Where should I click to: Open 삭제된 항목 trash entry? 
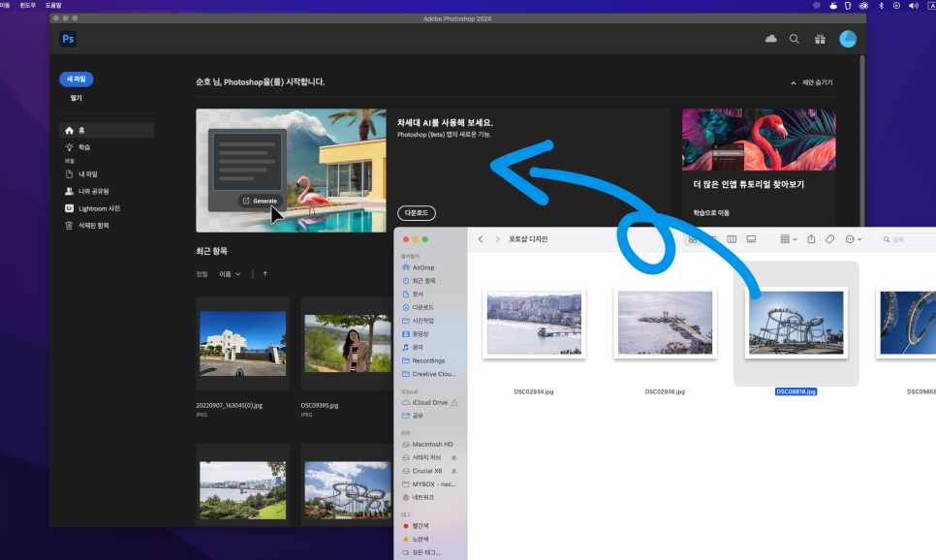[x=87, y=226]
